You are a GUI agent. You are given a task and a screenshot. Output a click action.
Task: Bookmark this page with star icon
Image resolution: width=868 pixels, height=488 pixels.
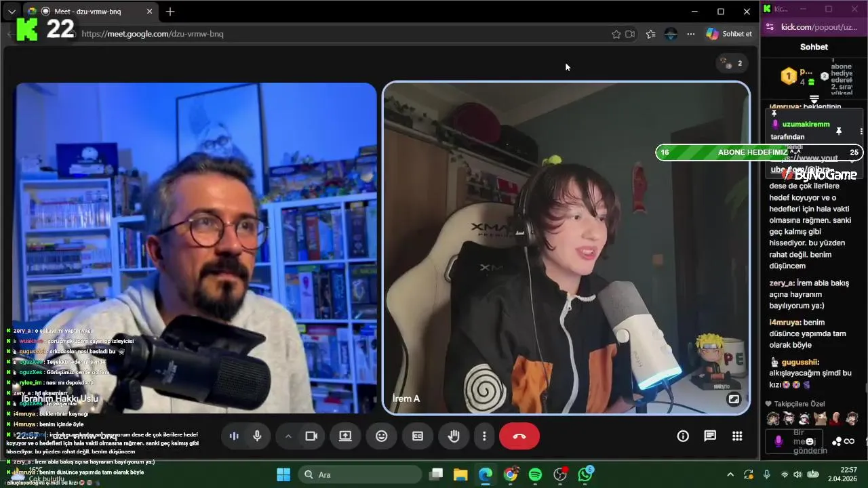[x=616, y=34]
